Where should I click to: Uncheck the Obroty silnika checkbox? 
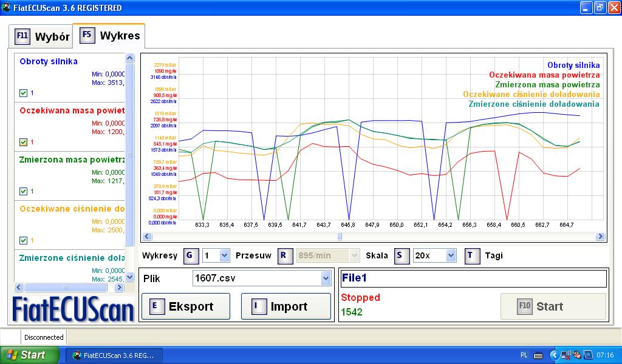pos(24,93)
